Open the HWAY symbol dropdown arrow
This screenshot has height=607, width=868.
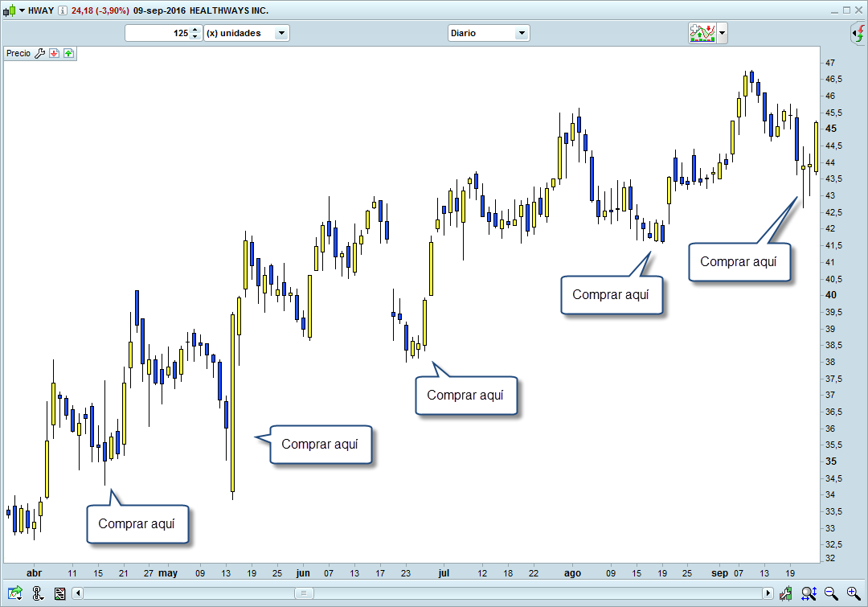pyautogui.click(x=22, y=10)
